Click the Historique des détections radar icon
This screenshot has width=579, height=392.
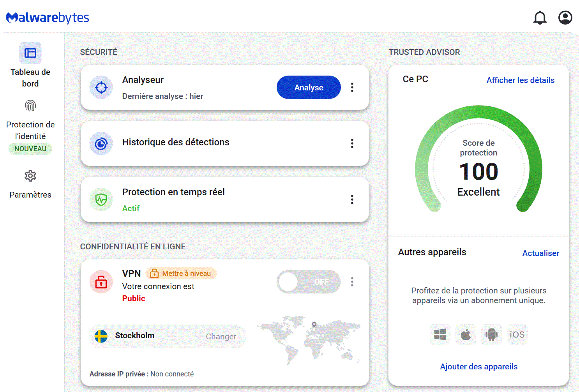pos(101,143)
